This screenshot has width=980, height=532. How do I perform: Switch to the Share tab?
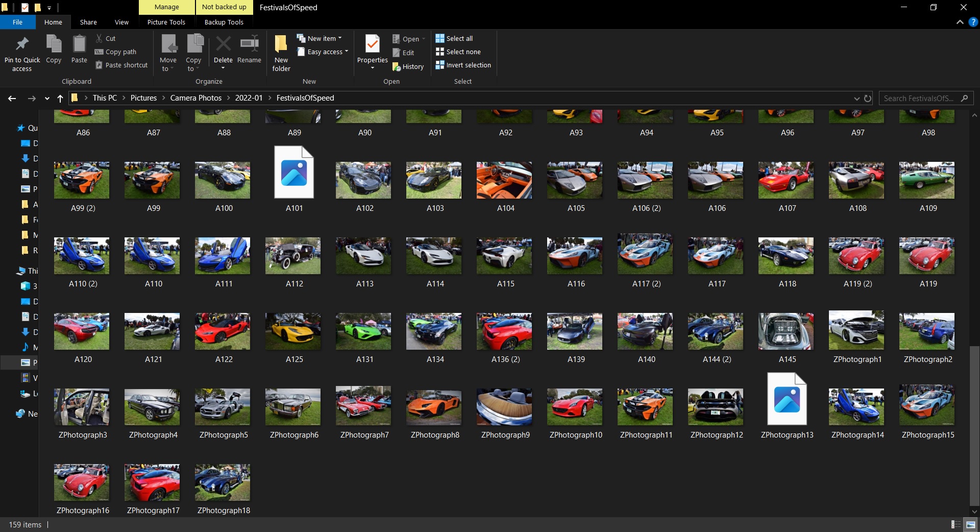[88, 22]
